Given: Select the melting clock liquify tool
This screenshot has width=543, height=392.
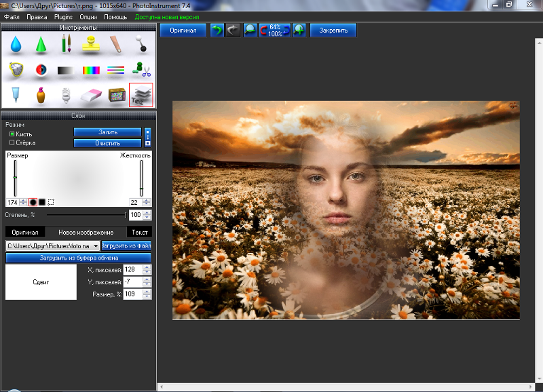Looking at the screenshot, I should pyautogui.click(x=16, y=70).
